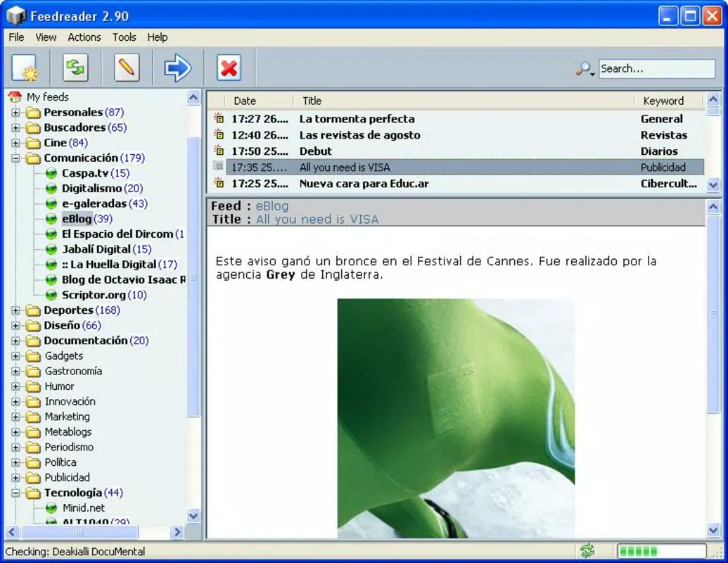Expand the Personales folder
This screenshot has width=728, height=563.
pos(15,113)
